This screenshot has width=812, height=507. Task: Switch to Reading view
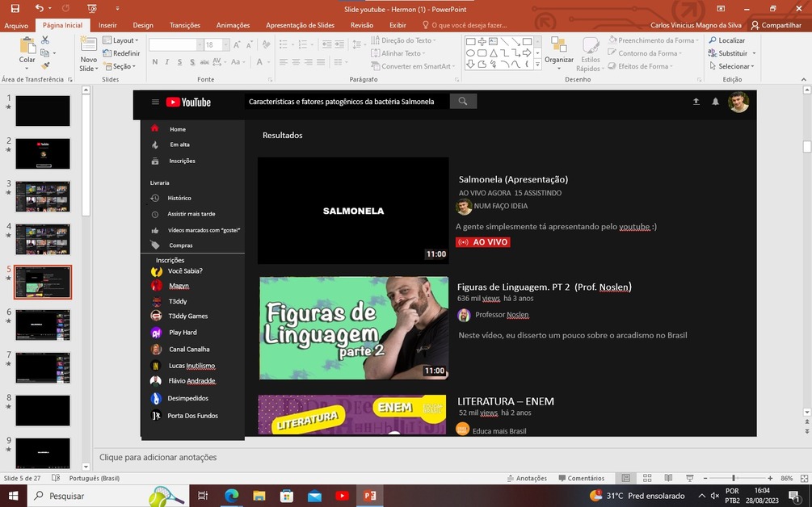(x=668, y=478)
